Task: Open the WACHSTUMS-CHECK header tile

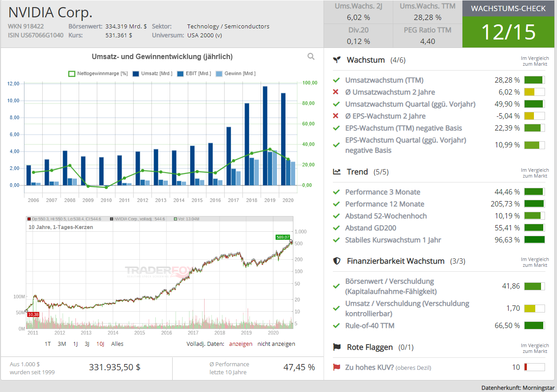Action: 508,8
